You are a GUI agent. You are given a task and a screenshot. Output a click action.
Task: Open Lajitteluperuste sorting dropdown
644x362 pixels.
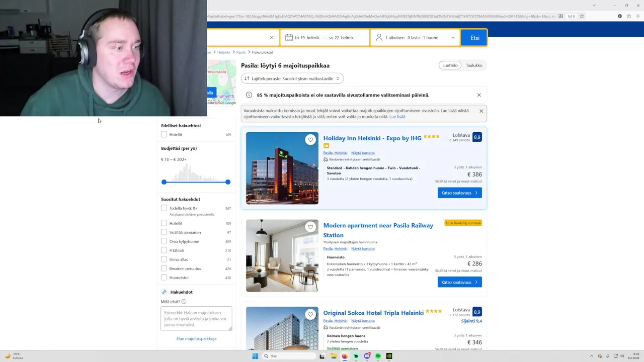292,78
